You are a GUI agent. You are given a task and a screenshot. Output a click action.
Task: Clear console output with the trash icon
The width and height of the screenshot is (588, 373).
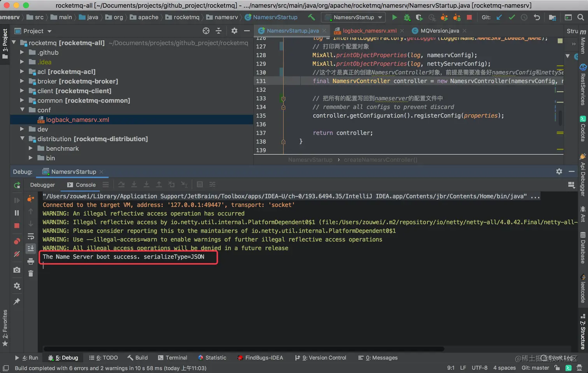31,274
